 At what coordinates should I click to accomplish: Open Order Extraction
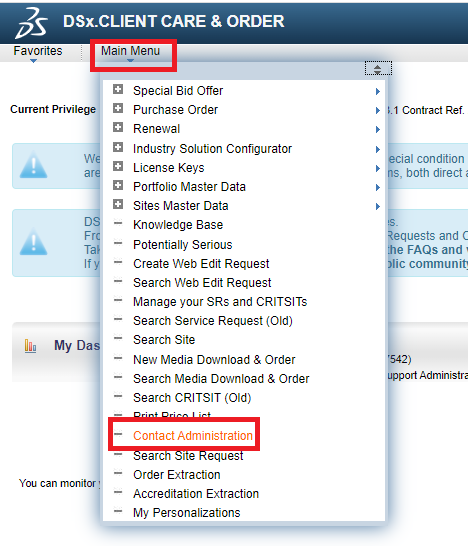[177, 475]
